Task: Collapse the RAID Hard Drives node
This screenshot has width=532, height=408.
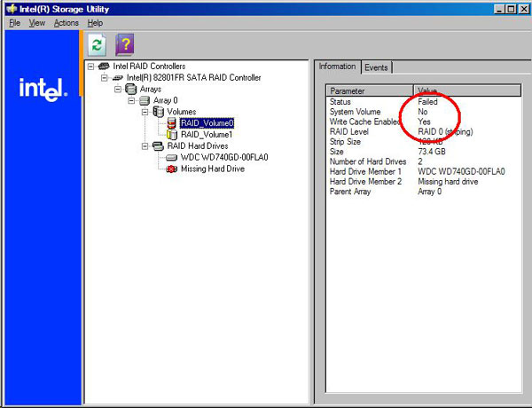Action: click(145, 146)
